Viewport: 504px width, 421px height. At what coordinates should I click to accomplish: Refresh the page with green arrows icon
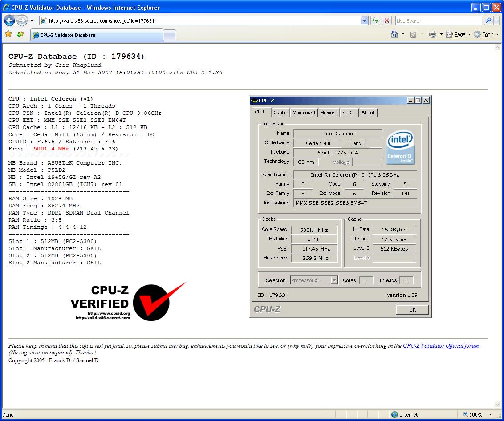(375, 21)
